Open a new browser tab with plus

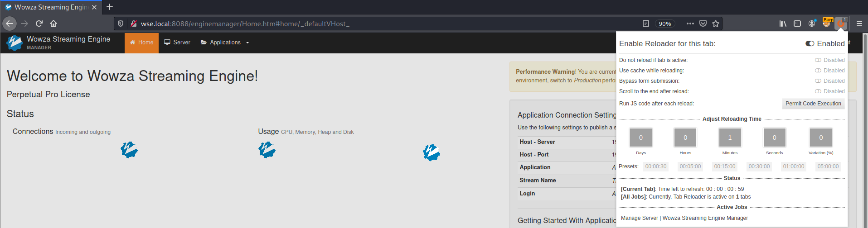pyautogui.click(x=110, y=7)
